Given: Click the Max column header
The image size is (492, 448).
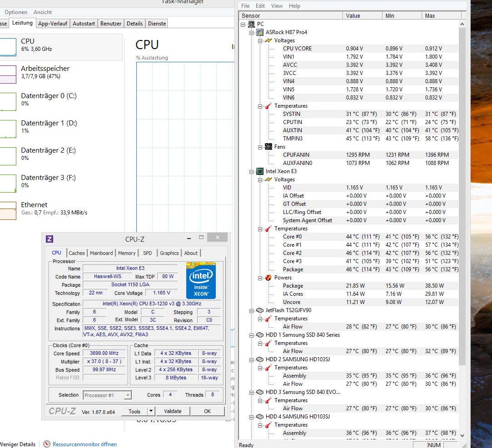Looking at the screenshot, I should 442,16.
